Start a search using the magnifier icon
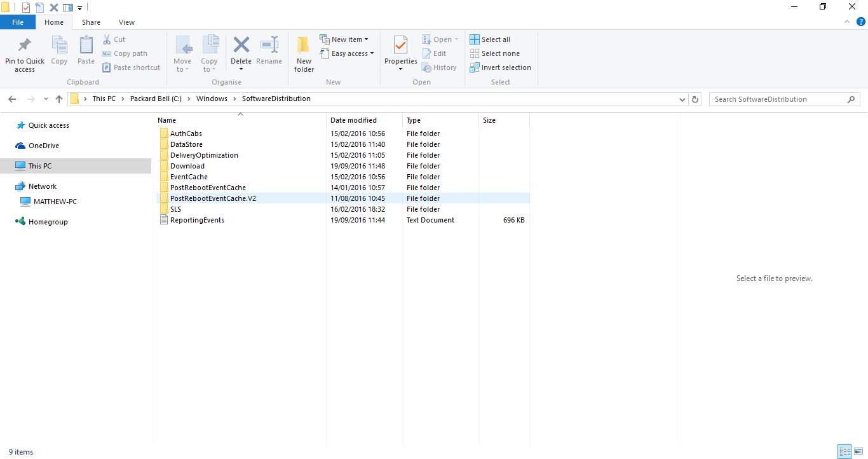868x459 pixels. tap(851, 99)
